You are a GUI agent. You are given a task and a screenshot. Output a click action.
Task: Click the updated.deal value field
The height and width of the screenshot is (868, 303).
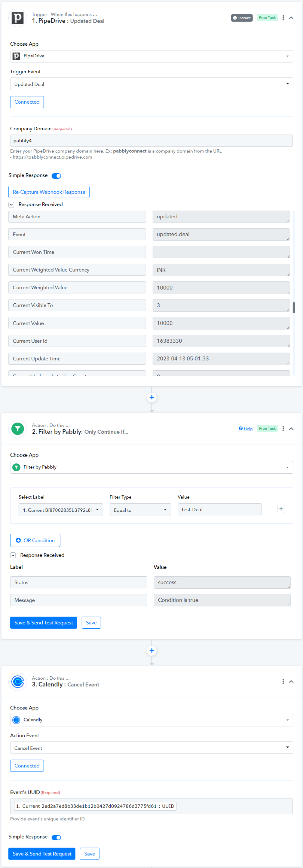[x=221, y=235]
